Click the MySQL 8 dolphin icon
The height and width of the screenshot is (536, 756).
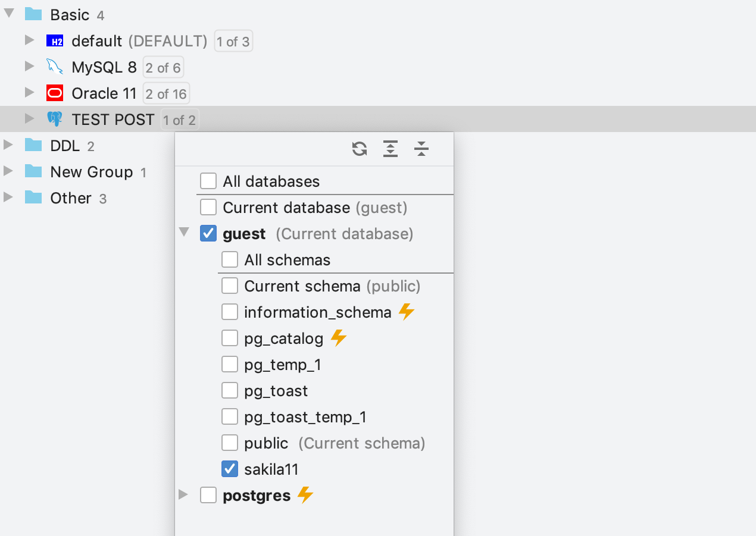[x=55, y=67]
